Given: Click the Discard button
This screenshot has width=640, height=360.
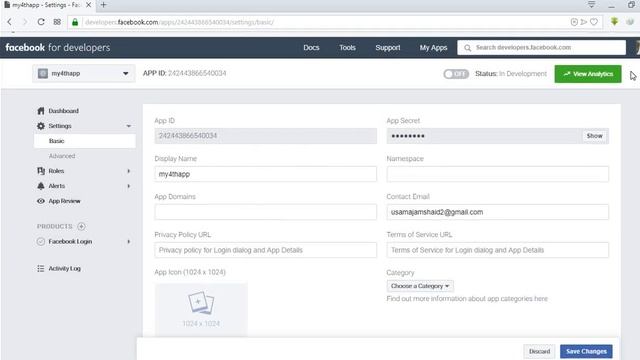Looking at the screenshot, I should point(539,351).
